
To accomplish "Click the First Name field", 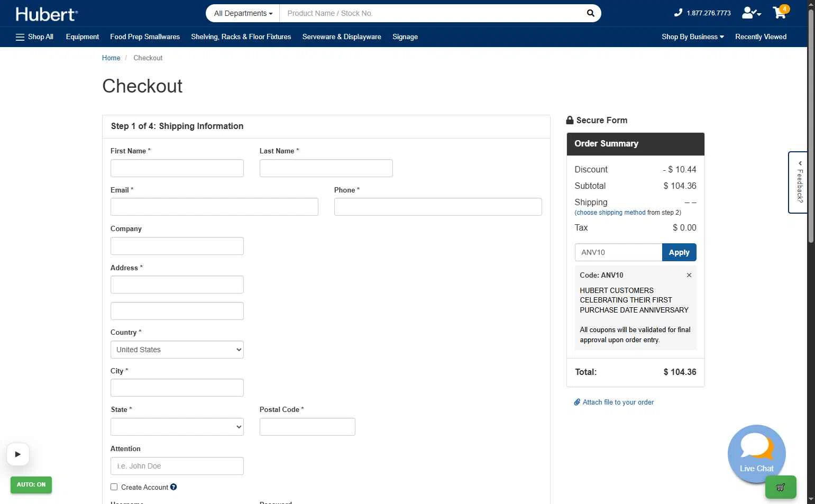I will point(177,168).
